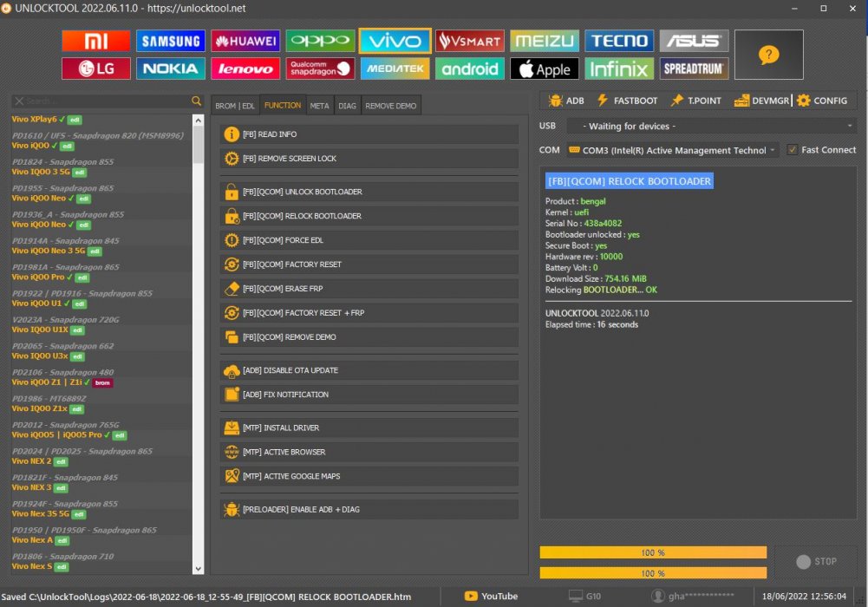Select the Meizu brand logo

545,41
